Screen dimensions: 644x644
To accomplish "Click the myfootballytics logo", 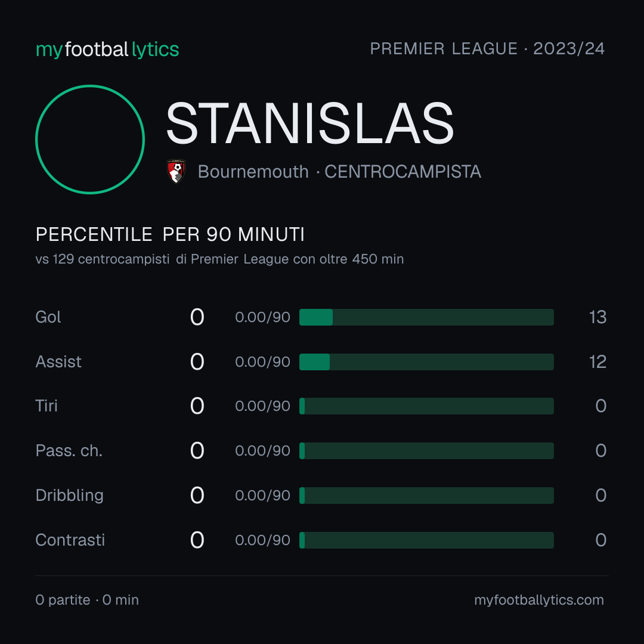I will point(107,49).
